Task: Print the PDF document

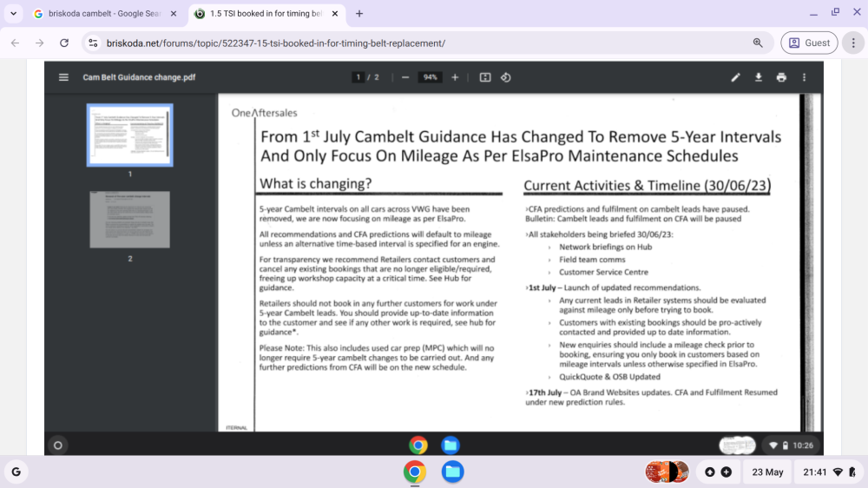Action: (x=781, y=77)
